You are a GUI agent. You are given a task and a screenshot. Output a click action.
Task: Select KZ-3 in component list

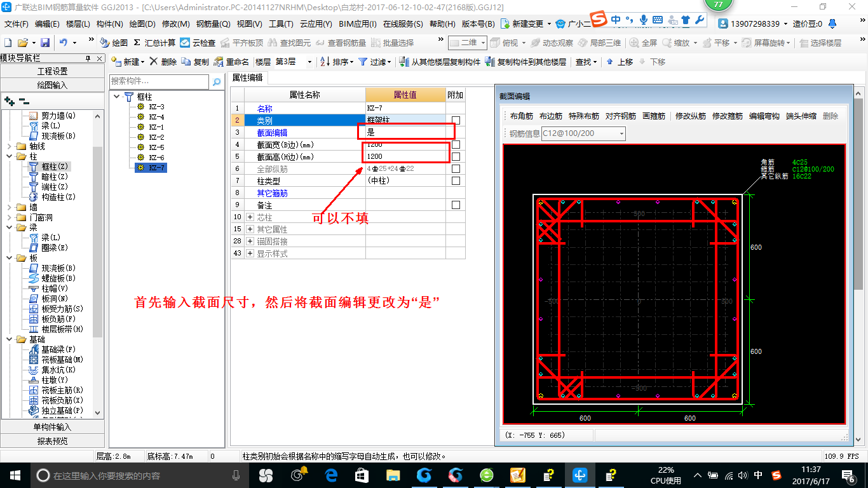156,107
